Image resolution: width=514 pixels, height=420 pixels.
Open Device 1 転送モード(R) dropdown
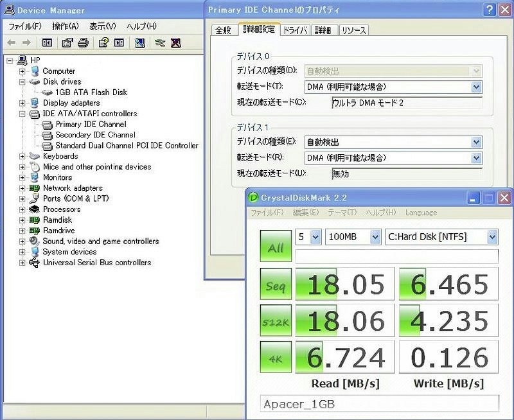click(x=476, y=158)
